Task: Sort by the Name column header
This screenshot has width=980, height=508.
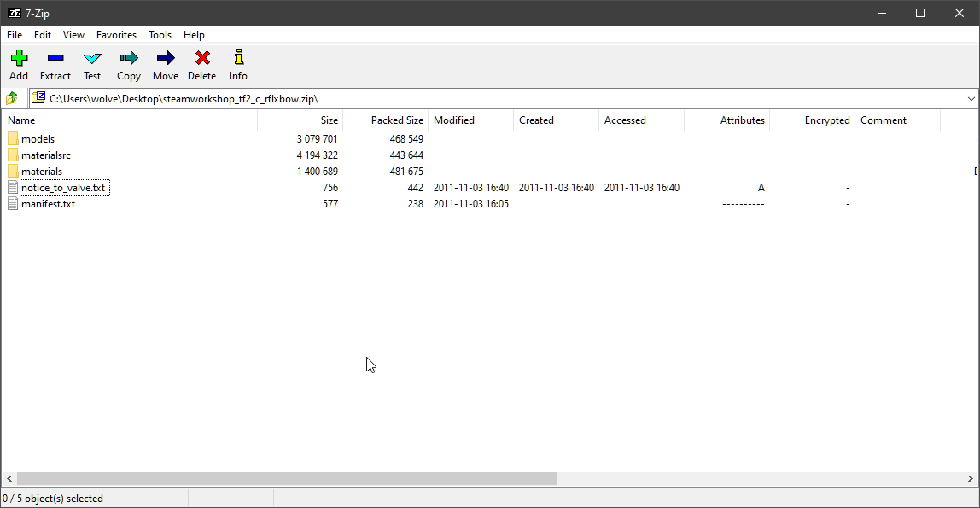Action: 130,120
